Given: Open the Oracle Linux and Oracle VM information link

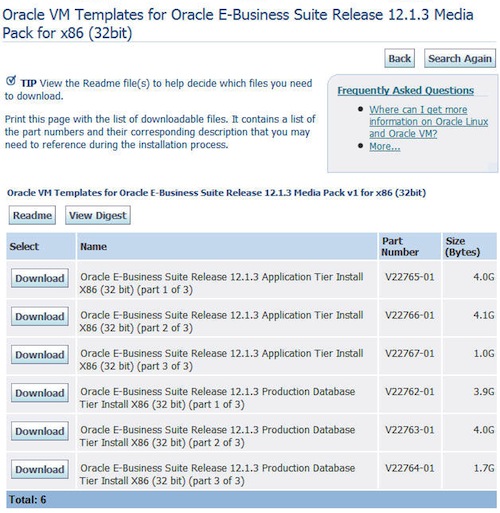Looking at the screenshot, I should 428,122.
